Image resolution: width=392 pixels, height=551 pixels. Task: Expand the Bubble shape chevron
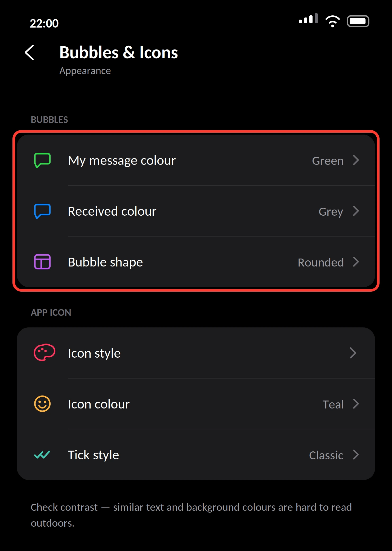coord(356,262)
